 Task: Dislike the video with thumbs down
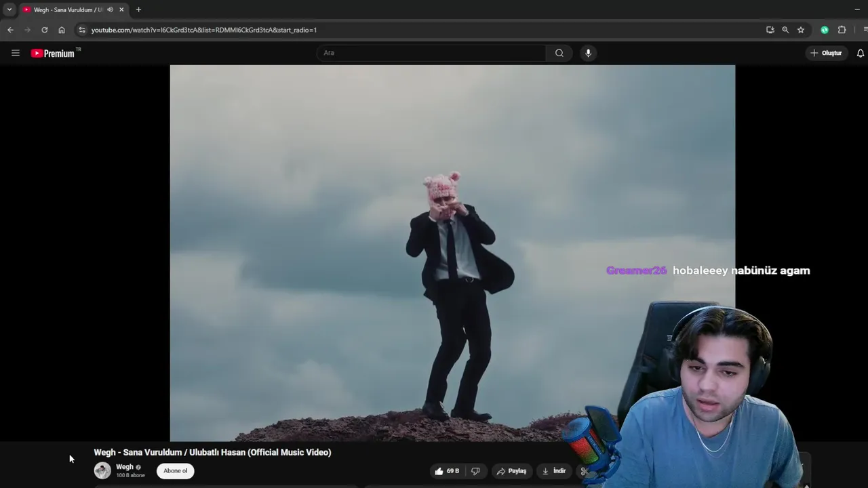(475, 471)
